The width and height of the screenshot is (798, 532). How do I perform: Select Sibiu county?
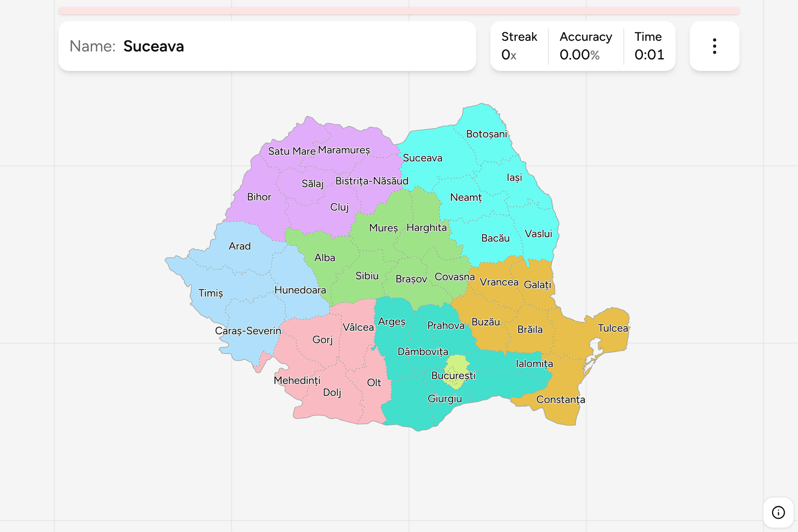coord(367,276)
